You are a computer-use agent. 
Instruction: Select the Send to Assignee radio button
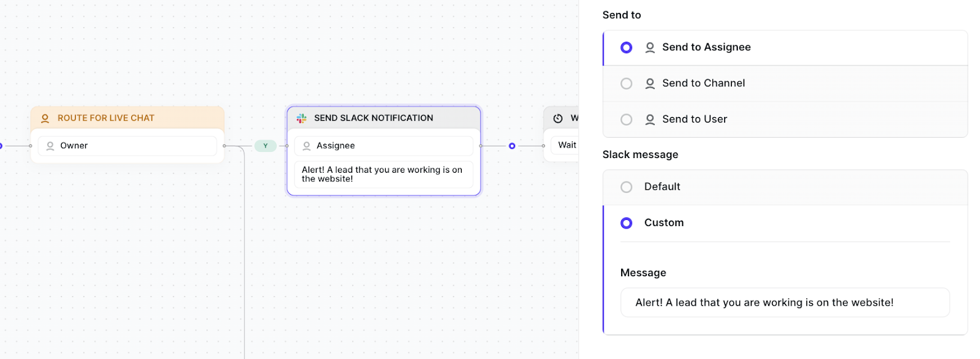point(626,47)
